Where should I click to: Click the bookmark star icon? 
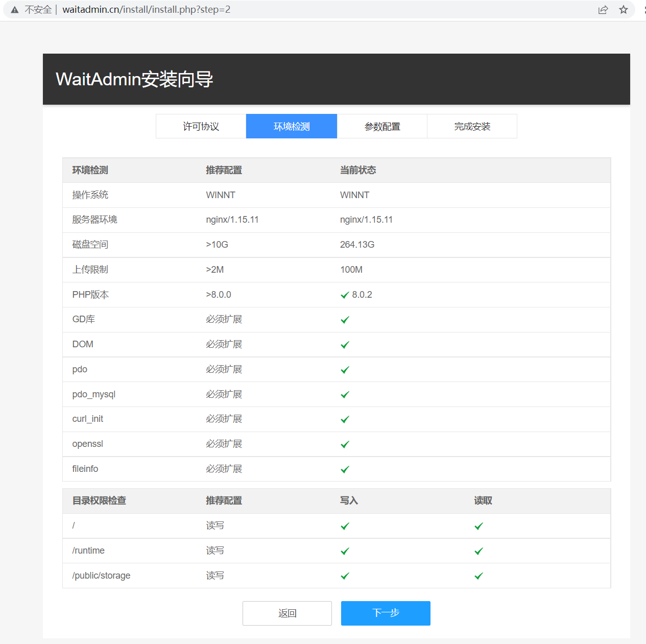pyautogui.click(x=624, y=10)
